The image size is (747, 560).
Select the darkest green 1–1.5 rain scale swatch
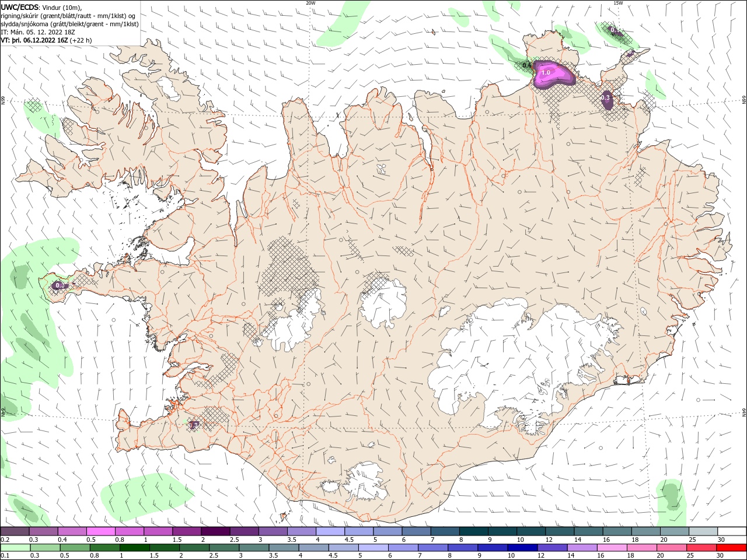(134, 548)
